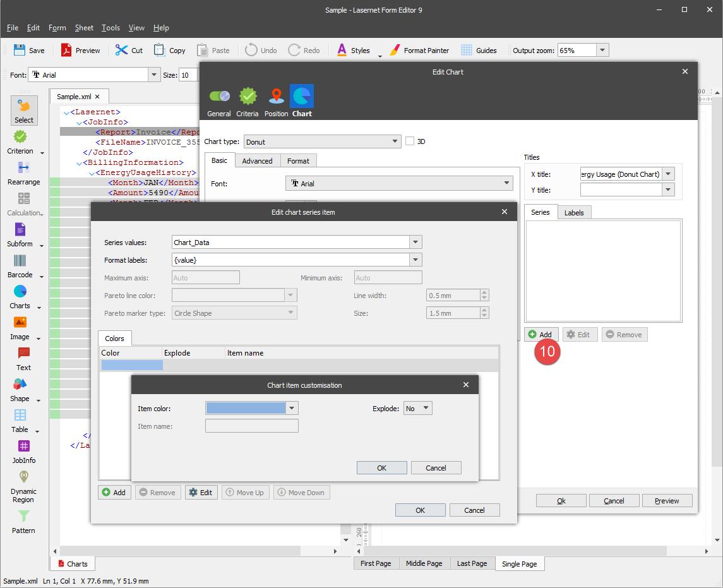The image size is (723, 588).
Task: Cancel the Chart item customisation dialog
Action: [x=436, y=467]
